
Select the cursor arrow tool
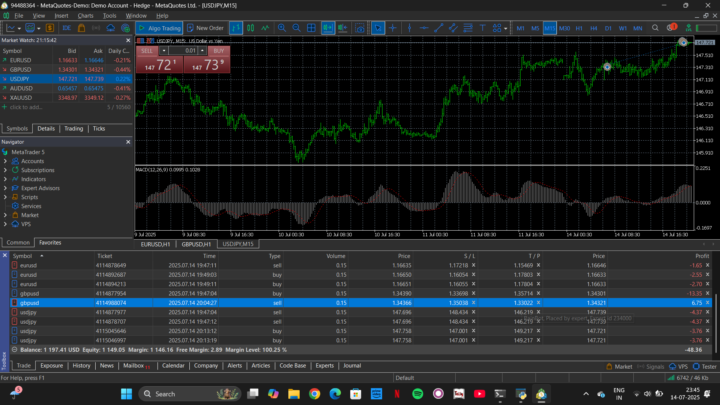[x=377, y=28]
